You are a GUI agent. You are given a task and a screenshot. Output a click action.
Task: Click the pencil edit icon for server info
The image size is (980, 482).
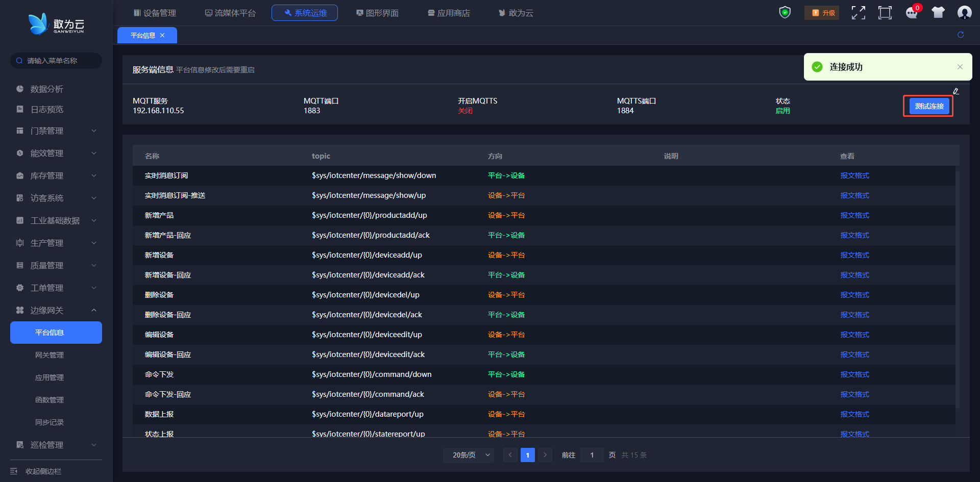[955, 91]
